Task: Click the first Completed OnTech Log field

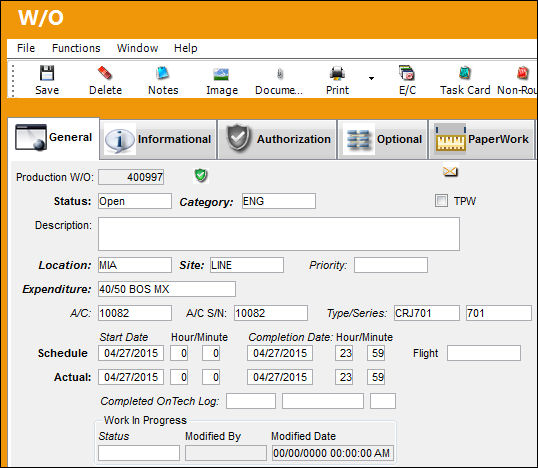Action: 251,401
